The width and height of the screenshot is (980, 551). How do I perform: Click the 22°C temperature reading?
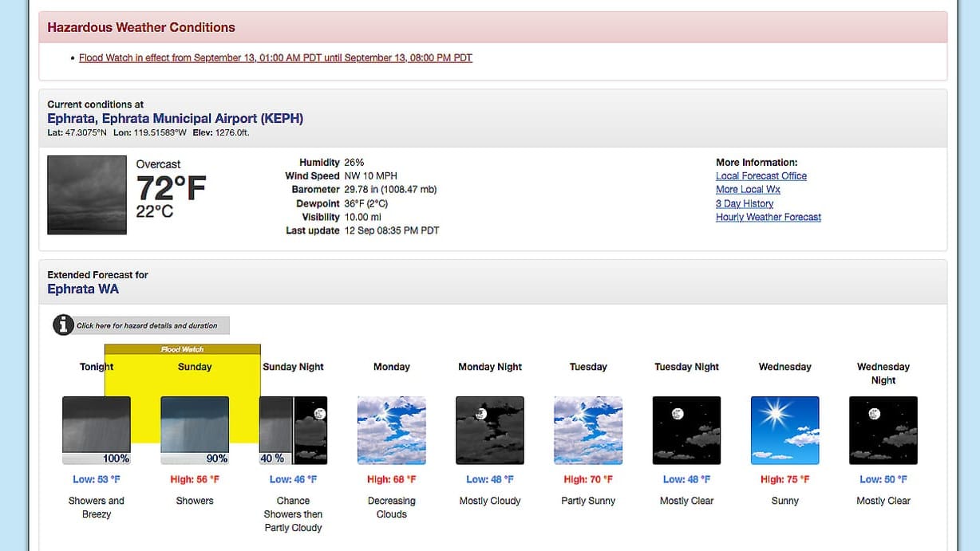[155, 212]
